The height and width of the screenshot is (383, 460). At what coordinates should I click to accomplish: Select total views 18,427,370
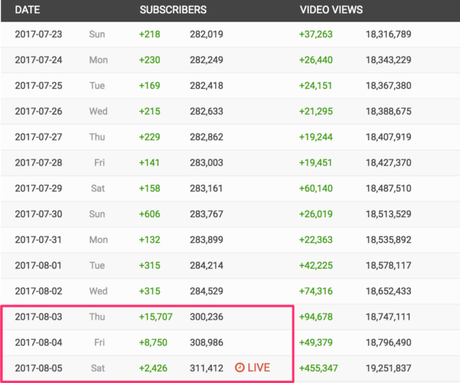click(x=389, y=162)
